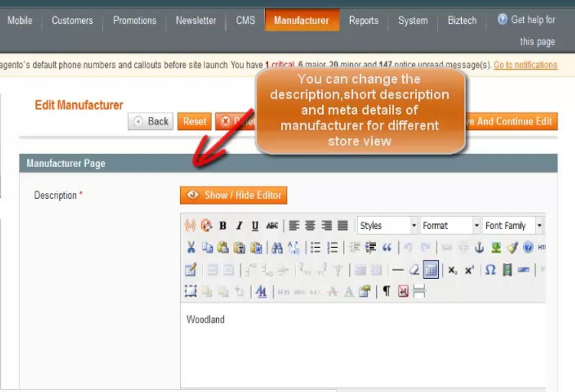Click the Copy icon
Screen dimensions: 575x392
[207, 248]
